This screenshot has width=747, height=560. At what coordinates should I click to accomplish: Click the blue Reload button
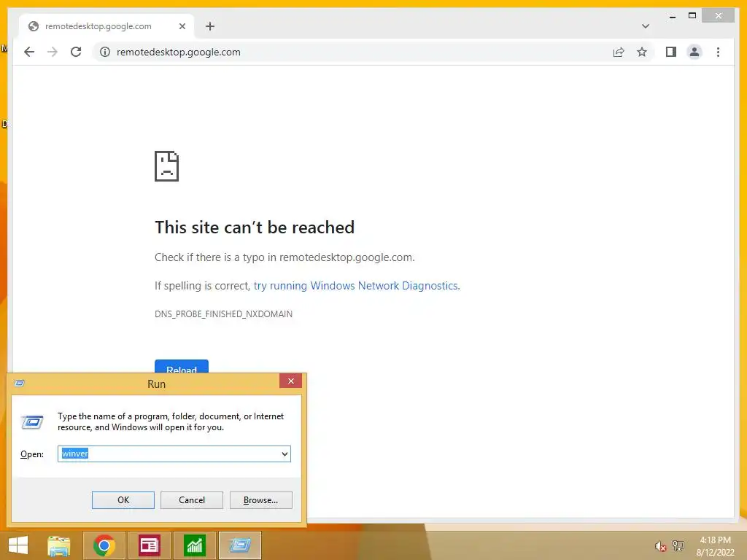(182, 367)
